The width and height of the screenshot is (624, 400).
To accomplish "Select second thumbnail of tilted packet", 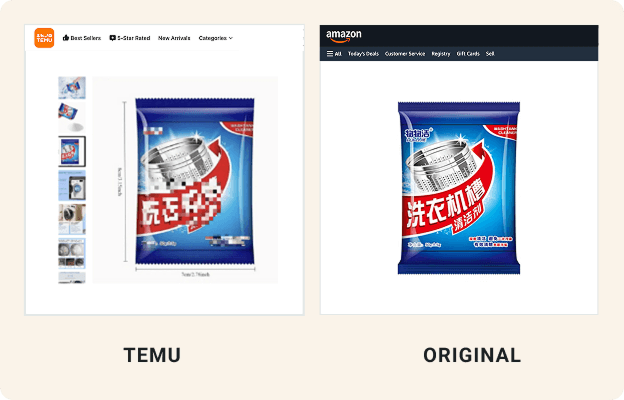I will [72, 117].
